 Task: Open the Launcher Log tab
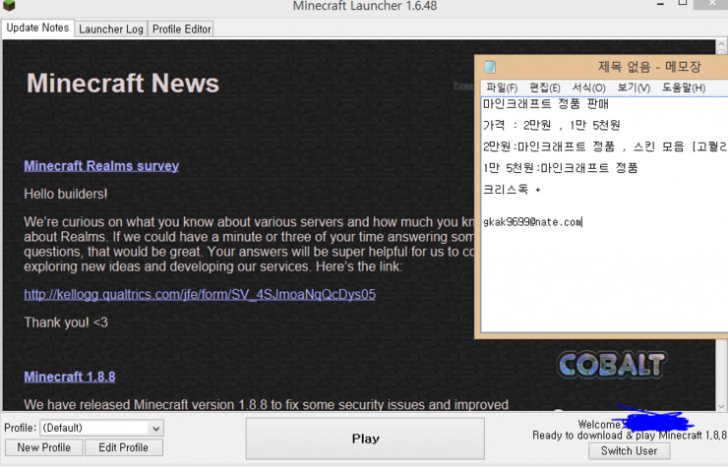pyautogui.click(x=110, y=29)
